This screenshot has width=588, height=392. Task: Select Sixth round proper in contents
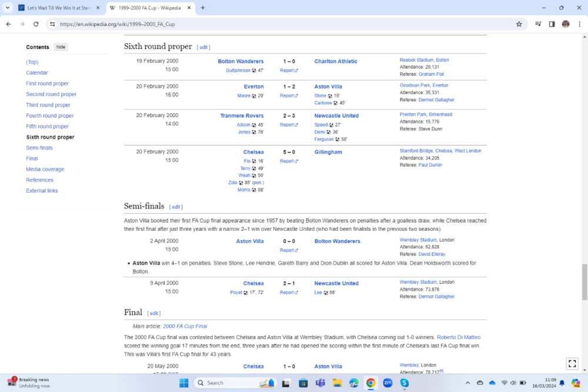(50, 137)
